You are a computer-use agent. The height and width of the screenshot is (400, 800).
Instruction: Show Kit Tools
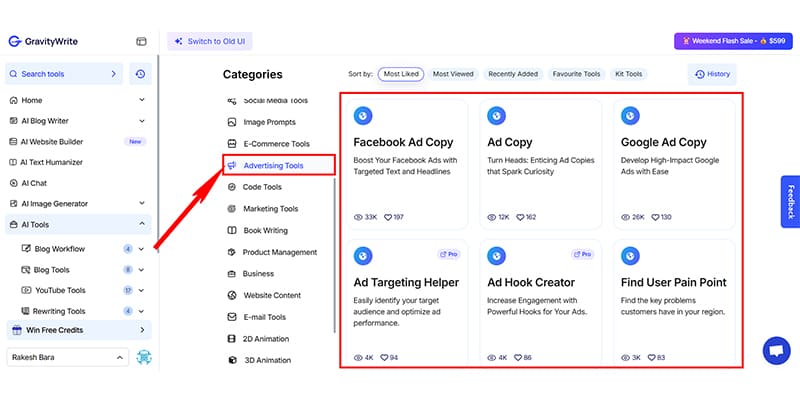pyautogui.click(x=629, y=74)
